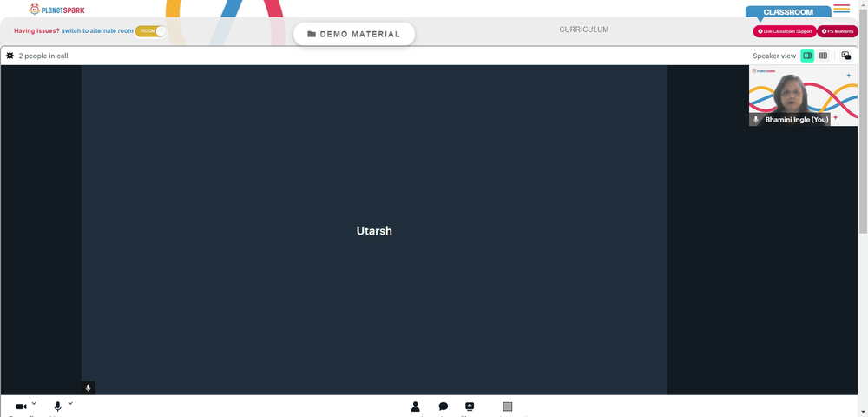
Task: Click the PS Moments button
Action: click(838, 31)
